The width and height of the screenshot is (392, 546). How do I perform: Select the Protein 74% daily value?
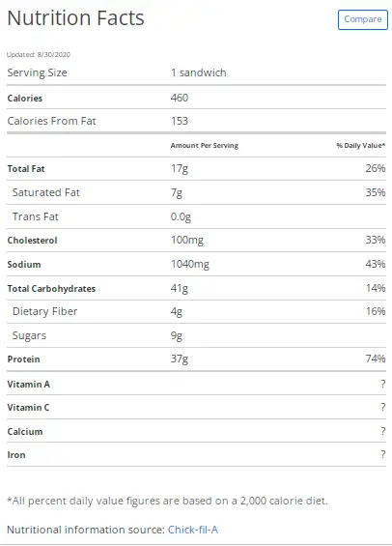pyautogui.click(x=376, y=359)
